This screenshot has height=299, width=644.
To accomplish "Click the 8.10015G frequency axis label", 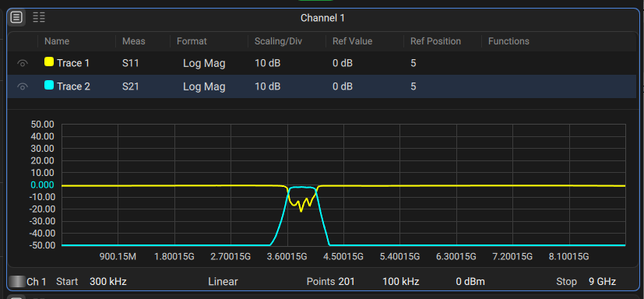I will click(x=569, y=257).
